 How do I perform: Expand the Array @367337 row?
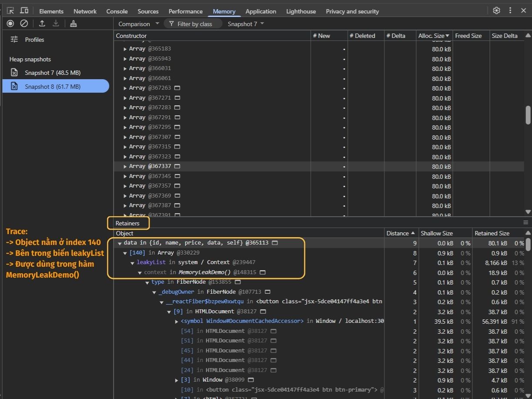point(125,166)
